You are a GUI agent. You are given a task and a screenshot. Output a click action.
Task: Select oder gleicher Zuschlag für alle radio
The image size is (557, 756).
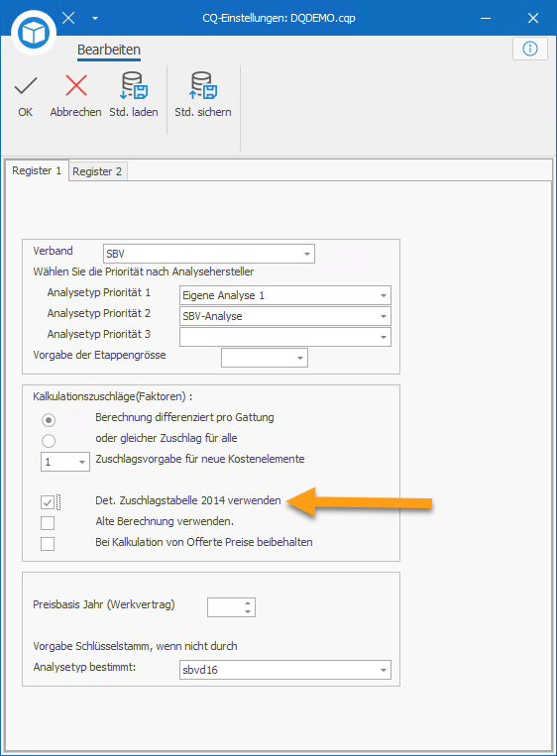pyautogui.click(x=49, y=441)
